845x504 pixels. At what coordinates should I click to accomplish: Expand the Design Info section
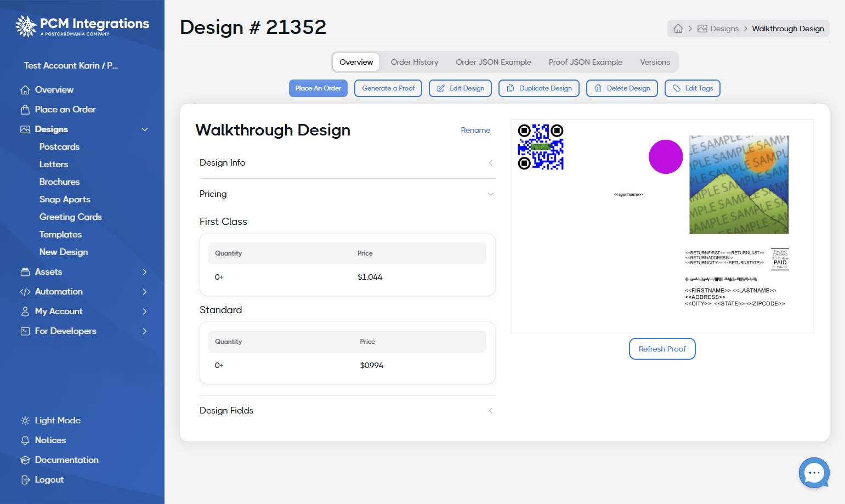coord(347,163)
